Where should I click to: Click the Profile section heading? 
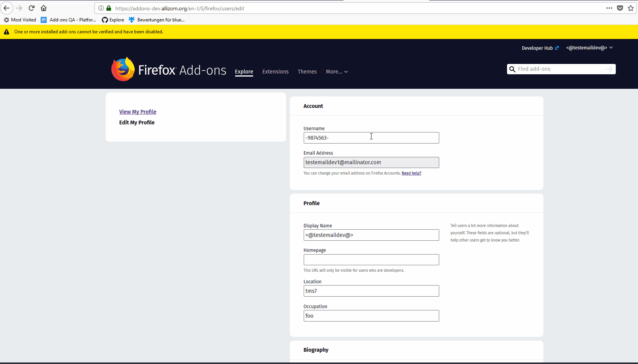(311, 203)
